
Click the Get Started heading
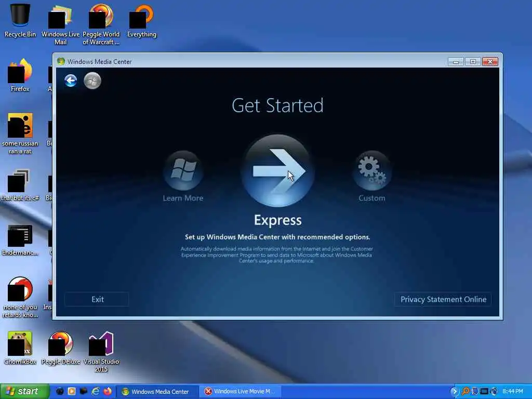coord(277,105)
